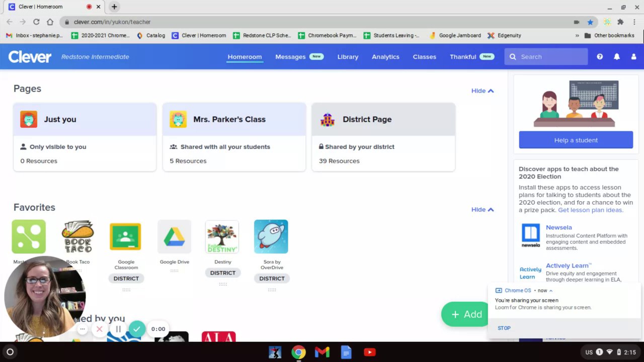Image resolution: width=644 pixels, height=362 pixels.
Task: Open the notifications bell icon
Action: 616,57
